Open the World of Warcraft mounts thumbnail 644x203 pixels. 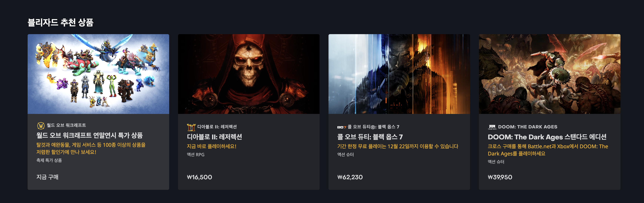(98, 74)
